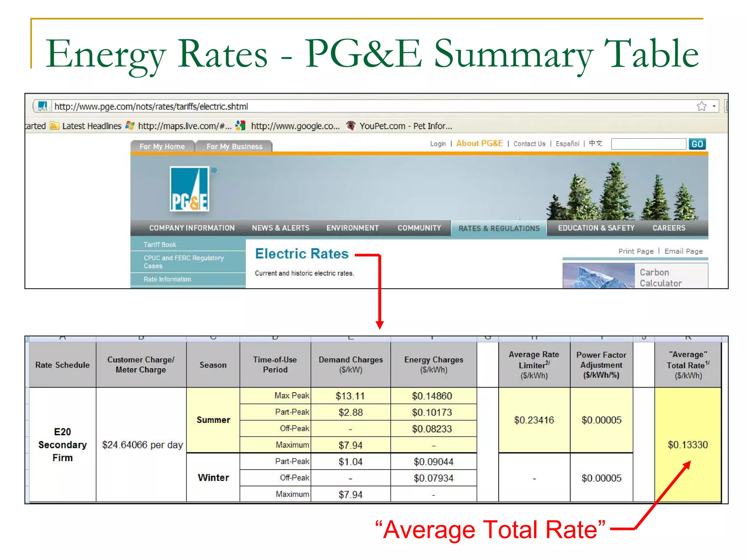Bookmark the page with the star icon
Image resolution: width=747 pixels, height=560 pixels.
pyautogui.click(x=701, y=106)
